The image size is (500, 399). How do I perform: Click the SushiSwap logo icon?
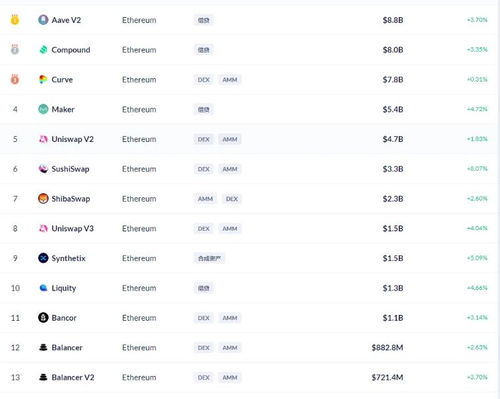[43, 169]
